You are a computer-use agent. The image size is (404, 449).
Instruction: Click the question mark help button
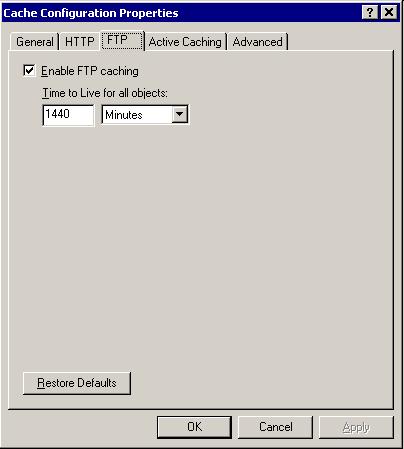tap(369, 13)
